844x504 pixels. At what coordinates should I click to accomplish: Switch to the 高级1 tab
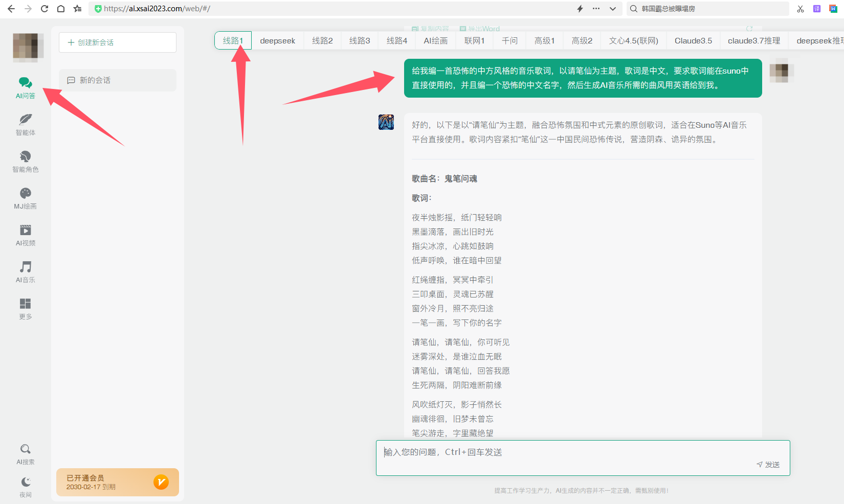(545, 40)
